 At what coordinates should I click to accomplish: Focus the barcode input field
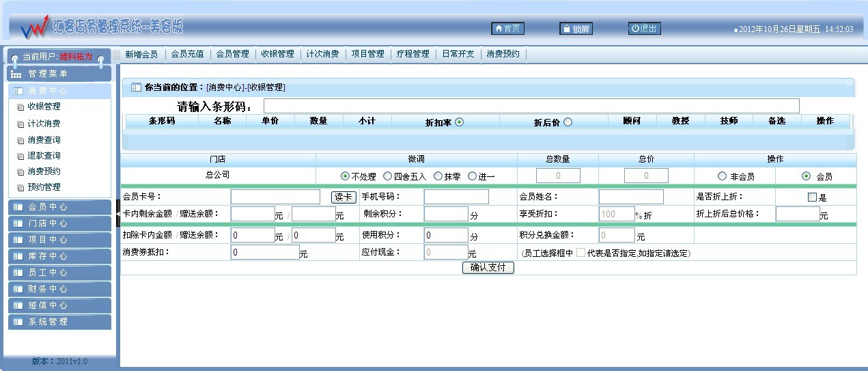(531, 106)
